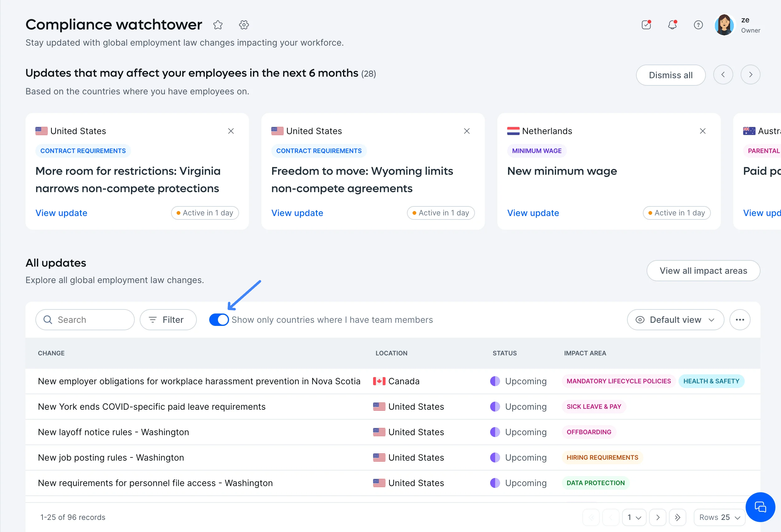Click the Data Protection tag
Screen dimensions: 781x532
coord(595,483)
